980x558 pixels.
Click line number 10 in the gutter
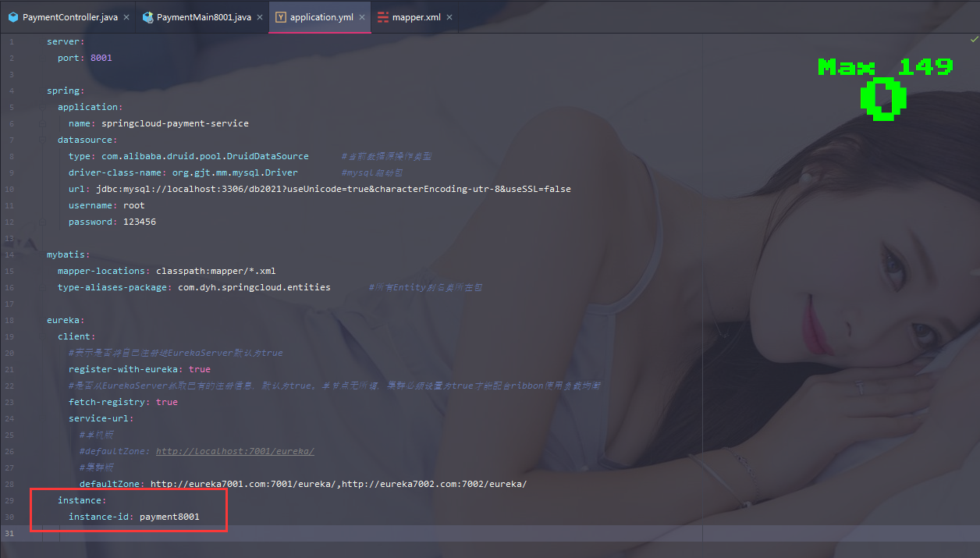click(x=8, y=188)
